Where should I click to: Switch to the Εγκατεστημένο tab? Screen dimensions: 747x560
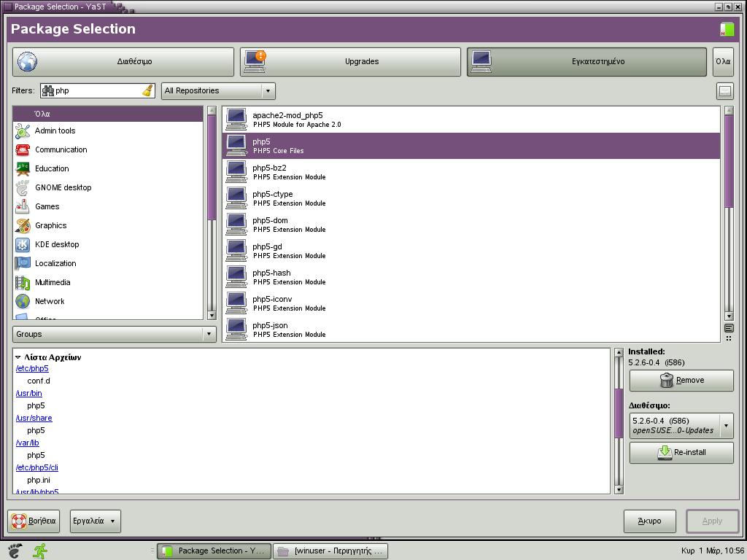pos(587,62)
